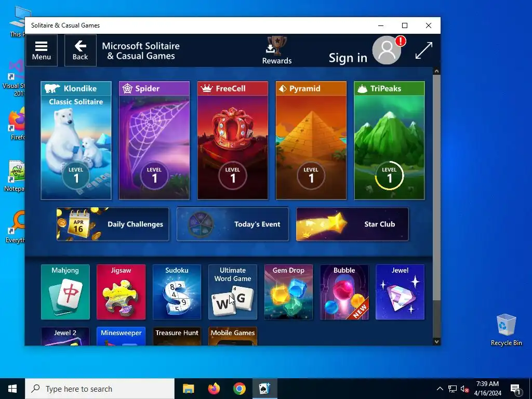Toggle full screen with the diagonal arrows icon
The height and width of the screenshot is (399, 532).
[x=424, y=50]
